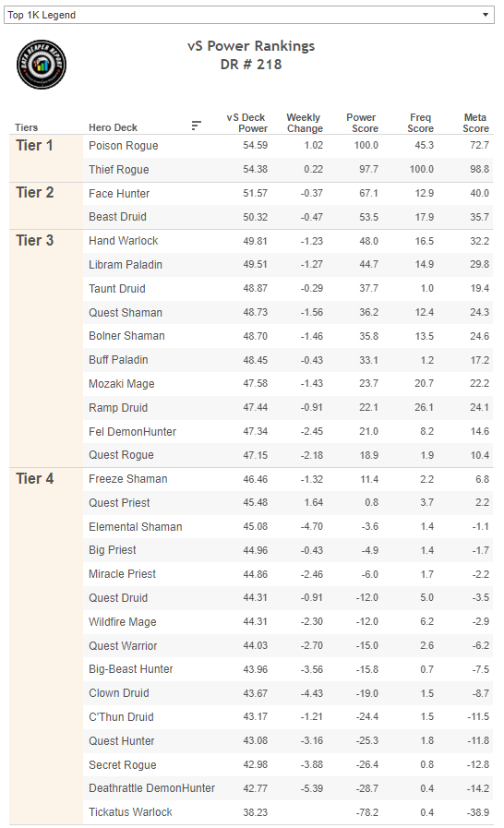Click the Mozaki Mage deck name
The image size is (504, 828).
coord(122,384)
